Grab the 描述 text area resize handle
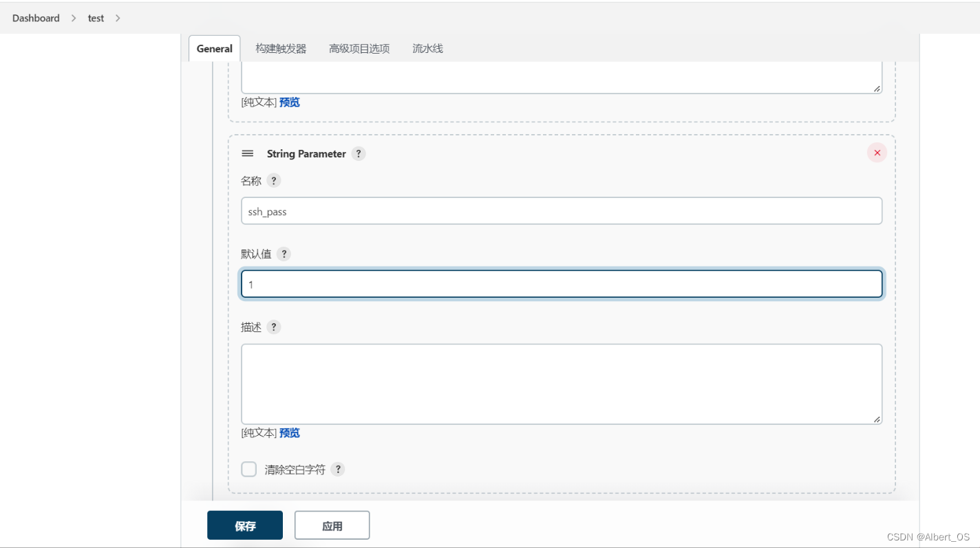This screenshot has width=980, height=548. coord(877,419)
